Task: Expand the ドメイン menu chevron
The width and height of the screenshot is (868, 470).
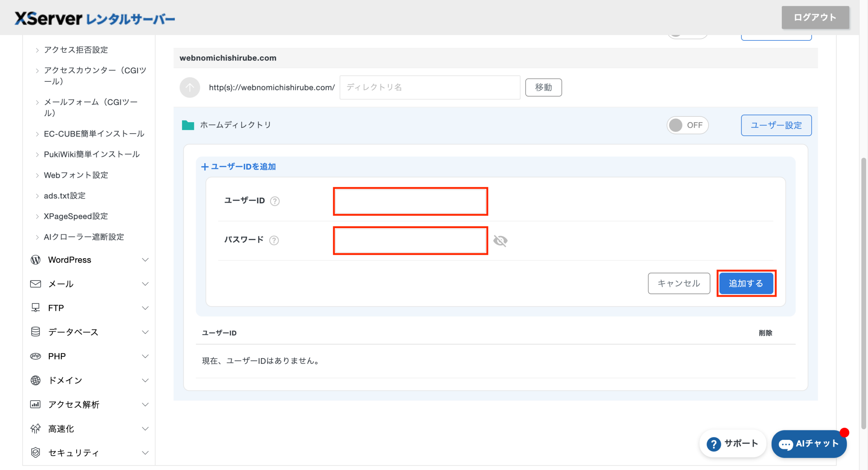Action: click(x=145, y=380)
